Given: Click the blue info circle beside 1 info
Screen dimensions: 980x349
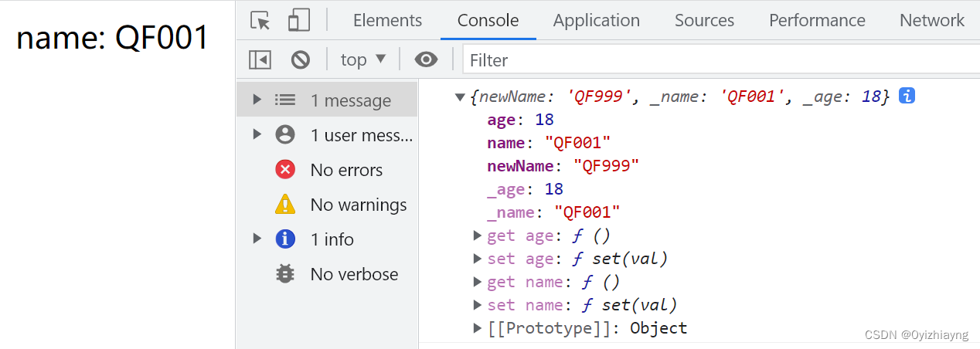Looking at the screenshot, I should [x=285, y=239].
